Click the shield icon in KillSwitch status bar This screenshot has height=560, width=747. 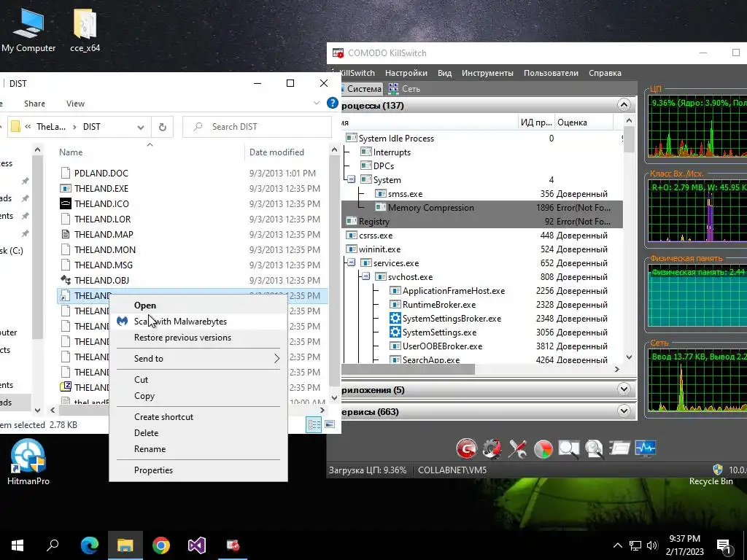[718, 470]
